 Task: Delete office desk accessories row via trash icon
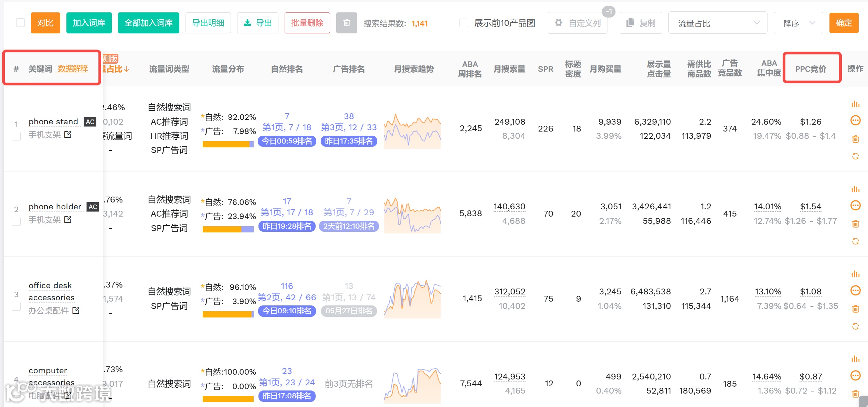tap(855, 309)
